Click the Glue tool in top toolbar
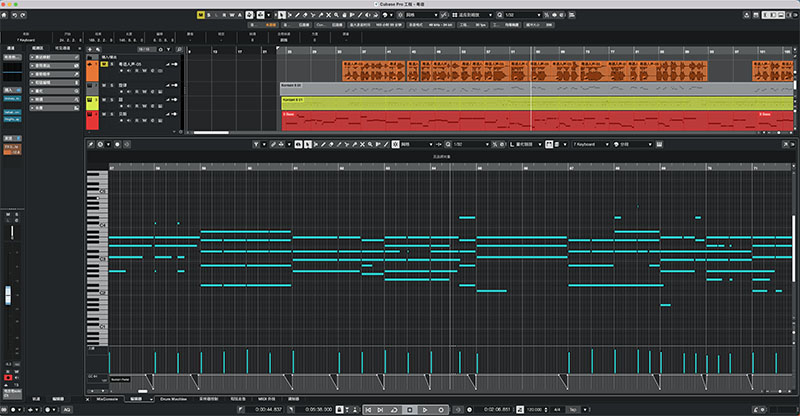Viewport: 800px width, 416px height. click(320, 15)
